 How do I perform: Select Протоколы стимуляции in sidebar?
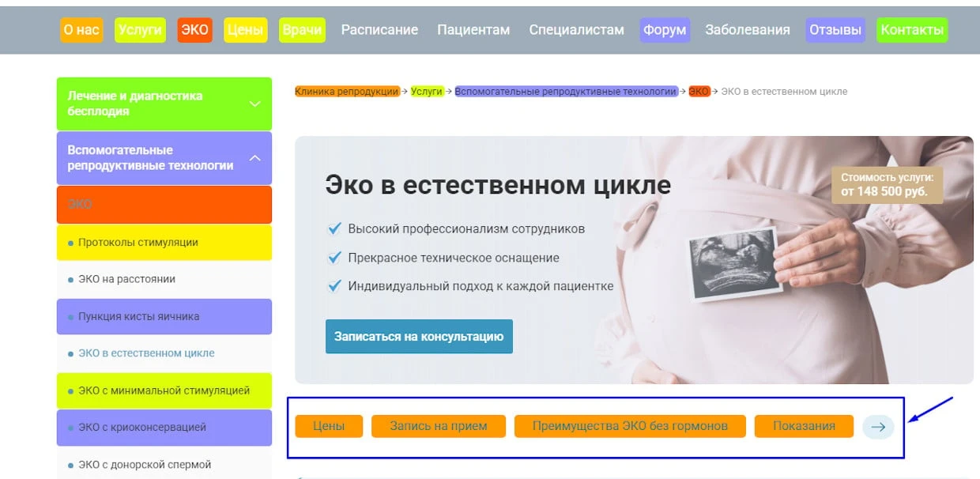[138, 243]
